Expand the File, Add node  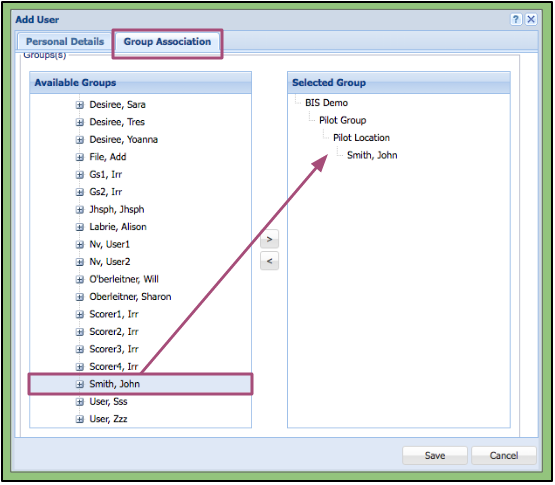(80, 157)
